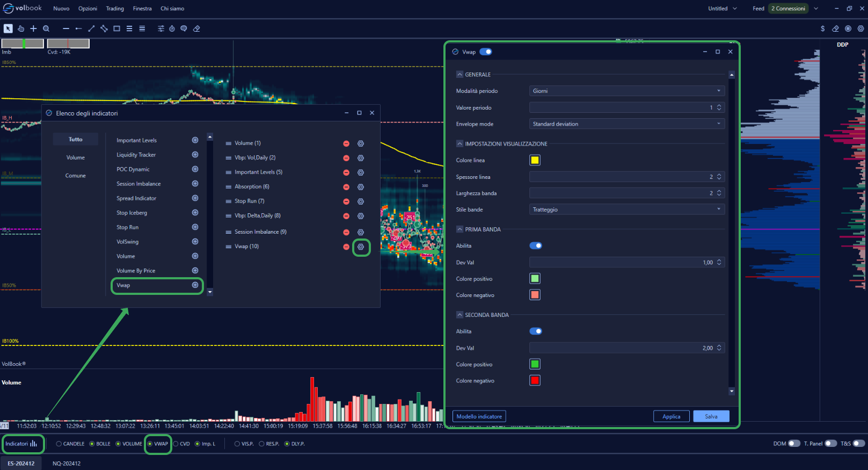The height and width of the screenshot is (470, 868).
Task: Collapse the PRIMA BANDA section
Action: pyautogui.click(x=459, y=229)
